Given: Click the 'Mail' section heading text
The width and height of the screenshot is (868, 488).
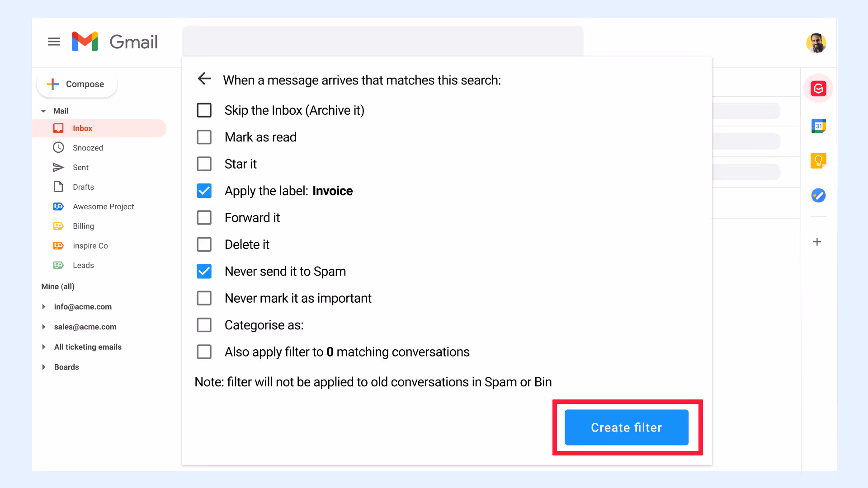Looking at the screenshot, I should click(x=61, y=111).
